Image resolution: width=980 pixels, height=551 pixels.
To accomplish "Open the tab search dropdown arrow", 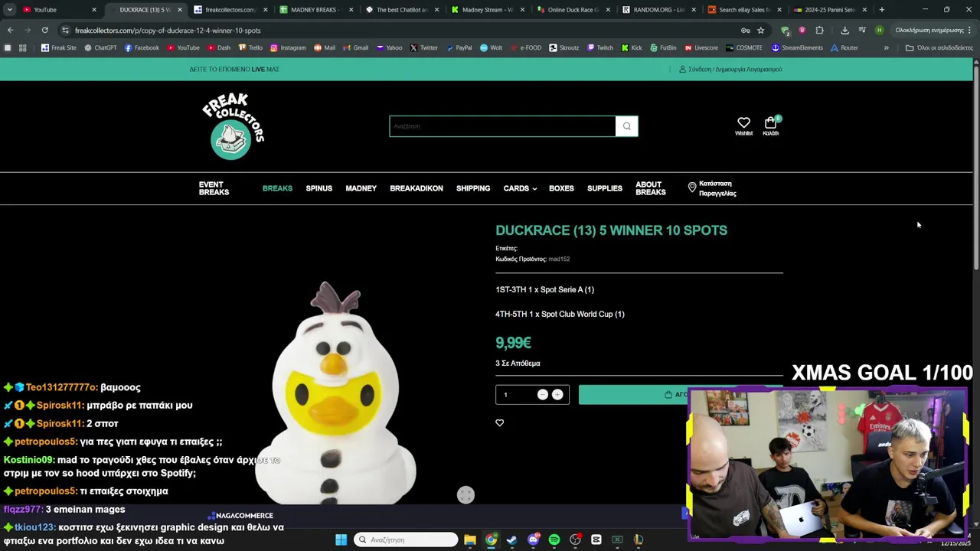I will 9,10.
